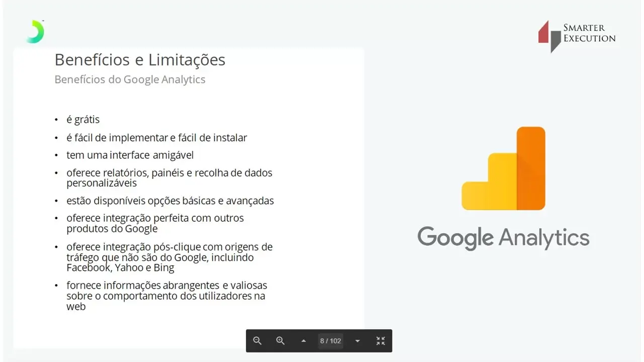Click the slide title Benefícios e Limitações
Screen dimensions: 644x362
coord(140,60)
